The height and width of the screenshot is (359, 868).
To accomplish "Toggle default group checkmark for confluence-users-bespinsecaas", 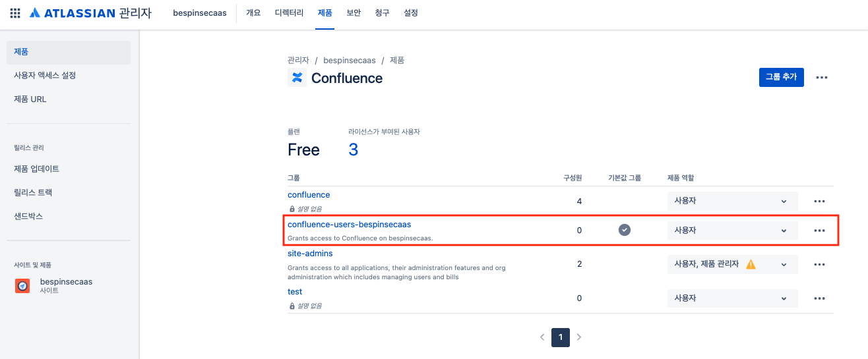I will tap(624, 230).
